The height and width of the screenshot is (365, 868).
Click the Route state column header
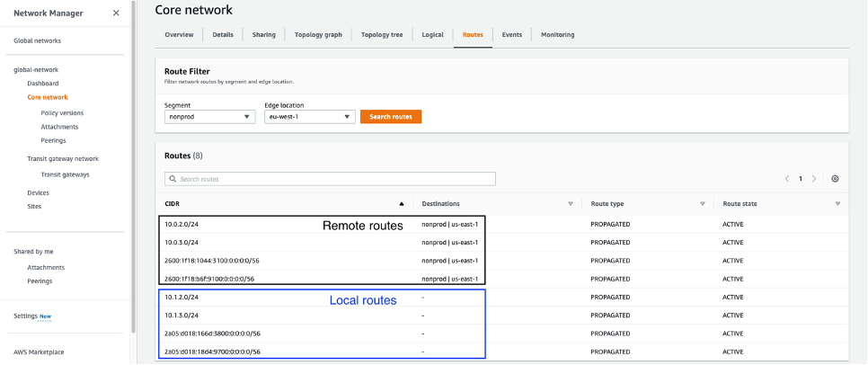pos(740,204)
